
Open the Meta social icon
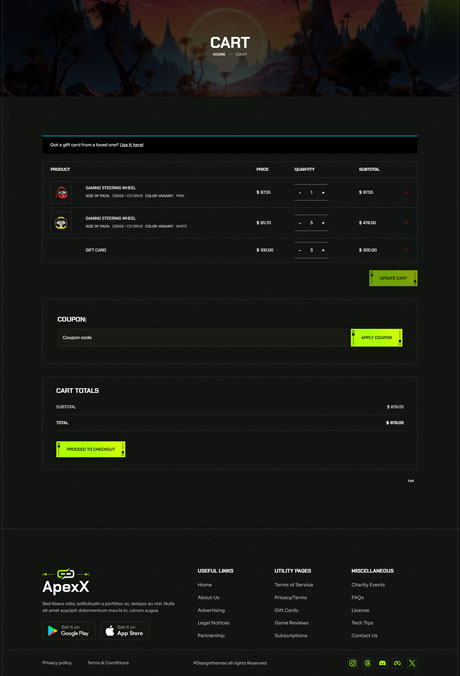click(397, 663)
